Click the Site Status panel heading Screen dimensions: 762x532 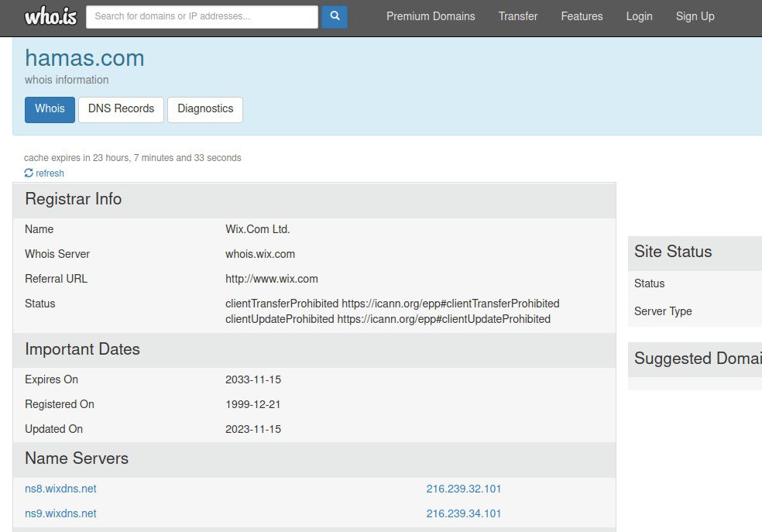(673, 252)
